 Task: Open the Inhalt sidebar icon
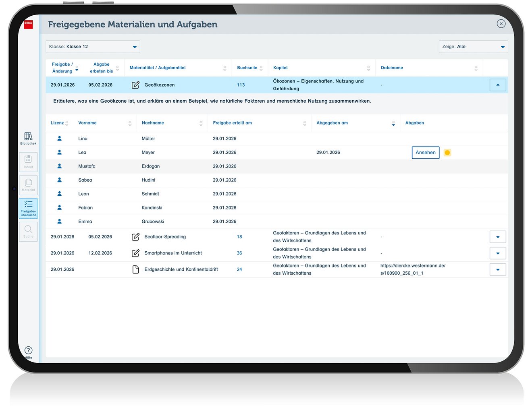coord(28,162)
